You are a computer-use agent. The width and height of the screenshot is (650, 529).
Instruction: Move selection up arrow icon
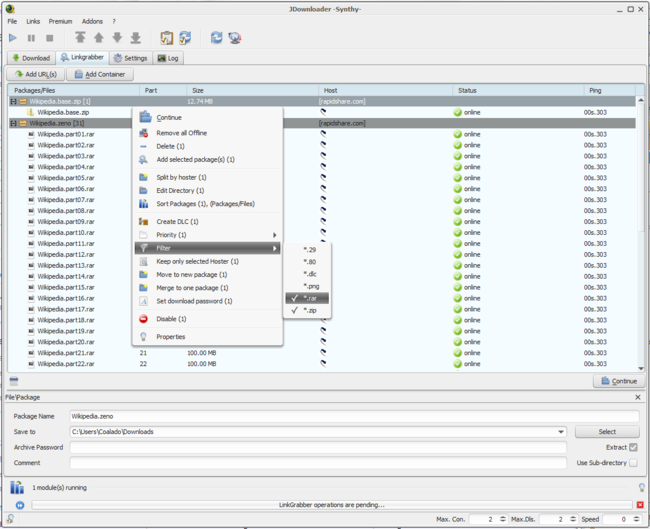coord(99,38)
